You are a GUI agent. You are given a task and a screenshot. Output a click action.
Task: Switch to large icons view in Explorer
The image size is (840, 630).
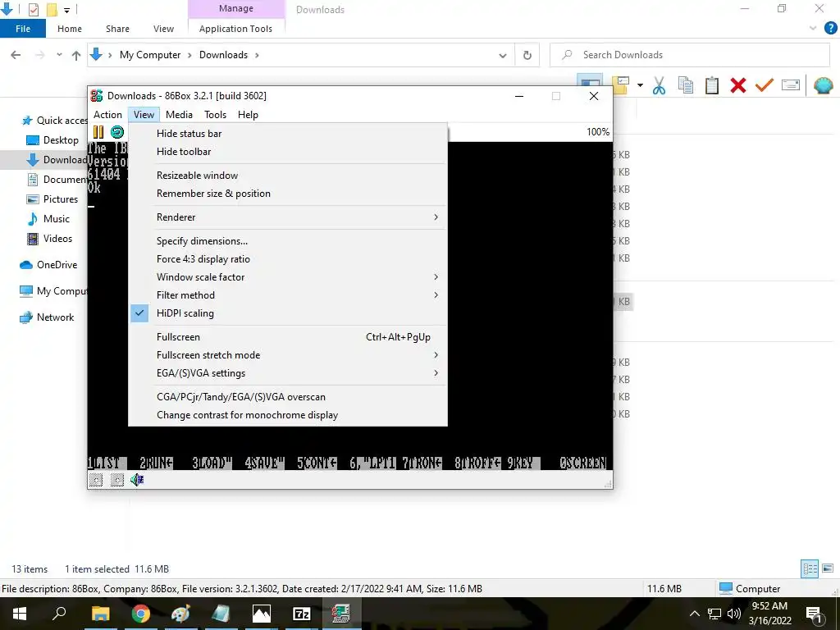tap(828, 568)
